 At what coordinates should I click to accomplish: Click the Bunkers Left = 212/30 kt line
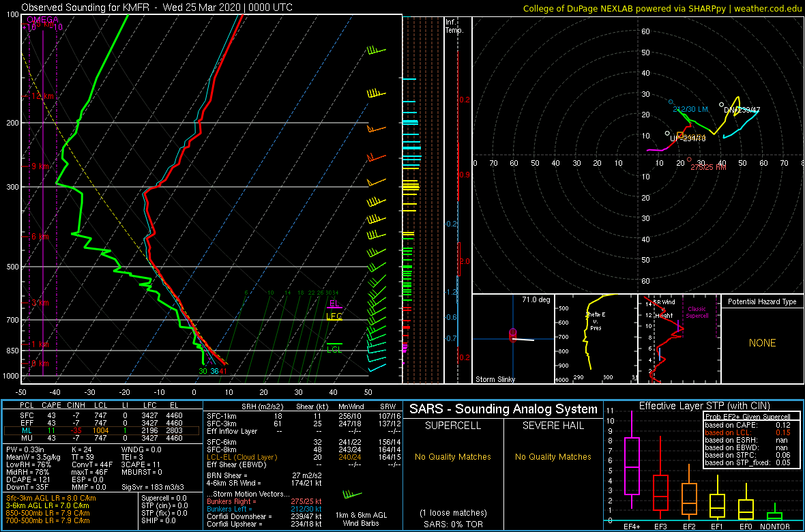coord(264,508)
